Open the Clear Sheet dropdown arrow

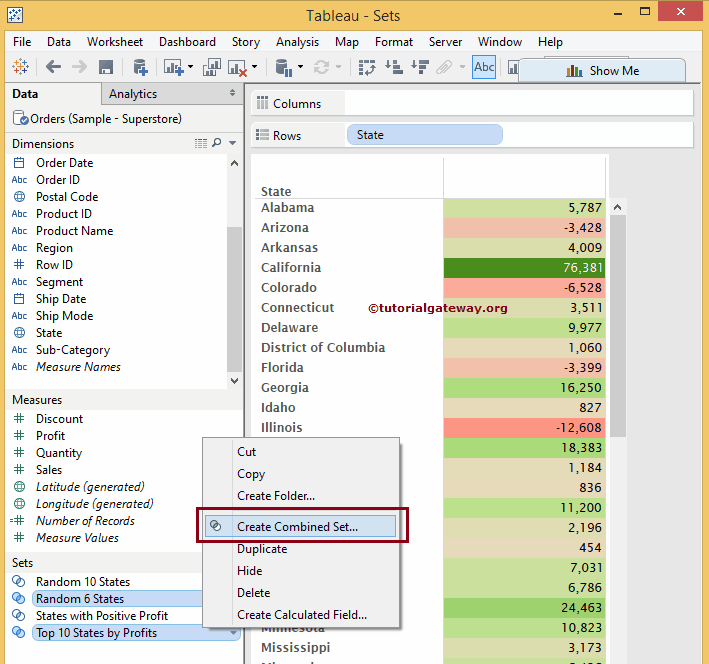[x=255, y=68]
